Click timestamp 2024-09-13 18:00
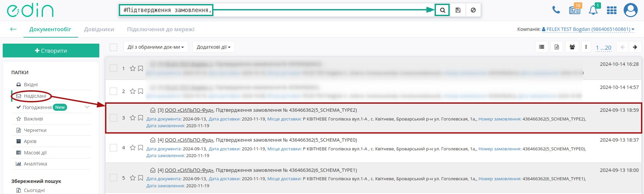 [619, 170]
